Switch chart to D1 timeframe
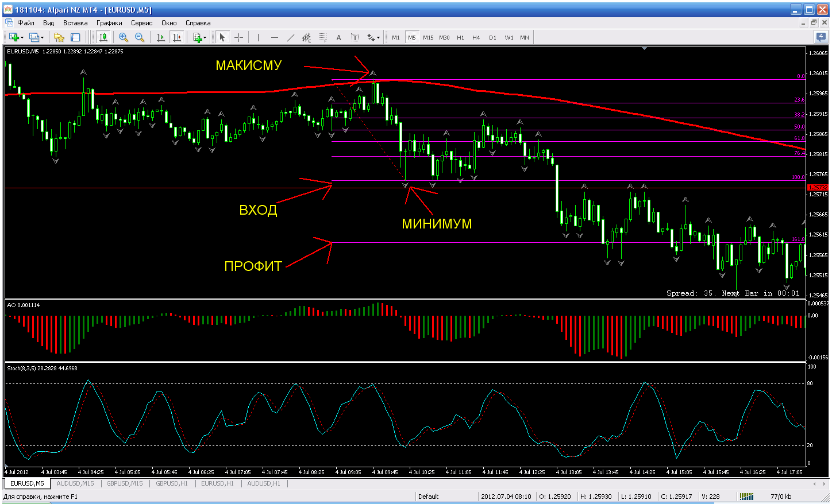The width and height of the screenshot is (832, 504). click(492, 37)
